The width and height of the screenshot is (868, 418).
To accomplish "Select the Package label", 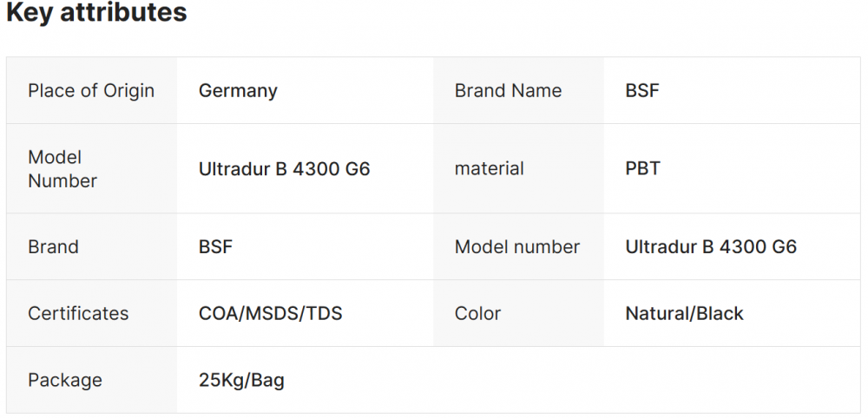I will click(65, 381).
